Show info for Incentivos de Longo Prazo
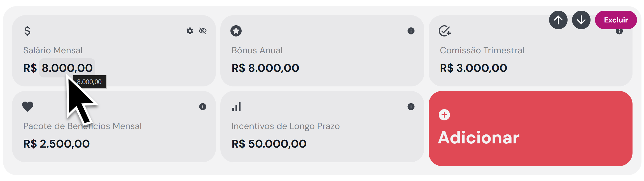644x181 pixels. (x=411, y=107)
